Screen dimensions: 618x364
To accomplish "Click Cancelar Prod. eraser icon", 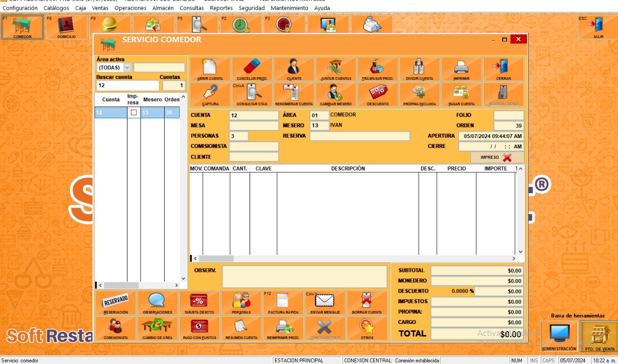I will pos(252,69).
